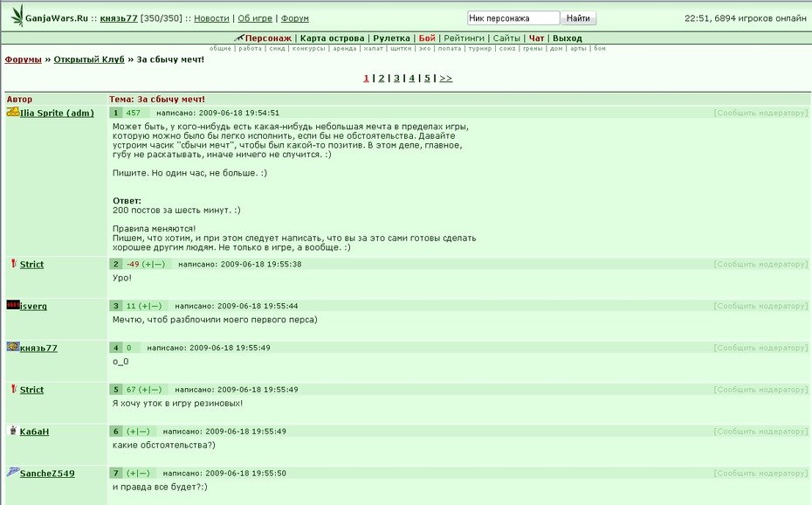Click the icon beside Strict in post 2

point(14,263)
